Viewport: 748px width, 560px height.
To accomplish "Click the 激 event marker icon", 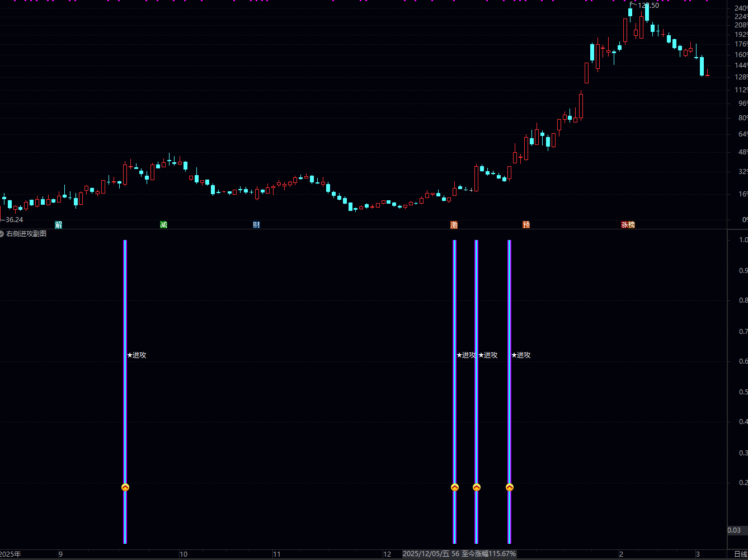I will (454, 225).
